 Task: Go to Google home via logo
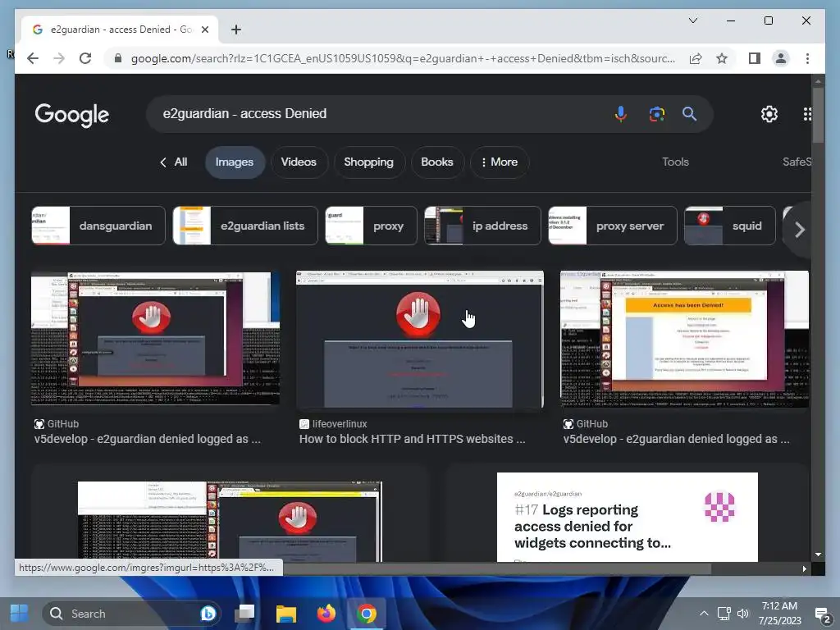[72, 115]
